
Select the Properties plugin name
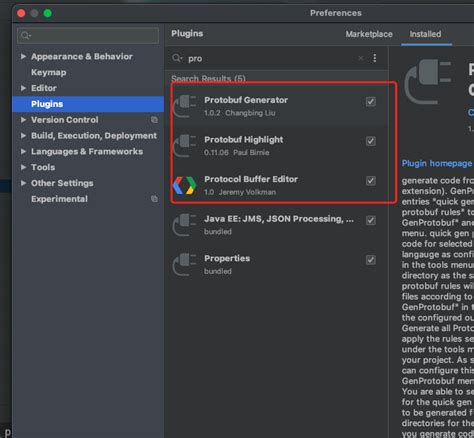(x=227, y=258)
